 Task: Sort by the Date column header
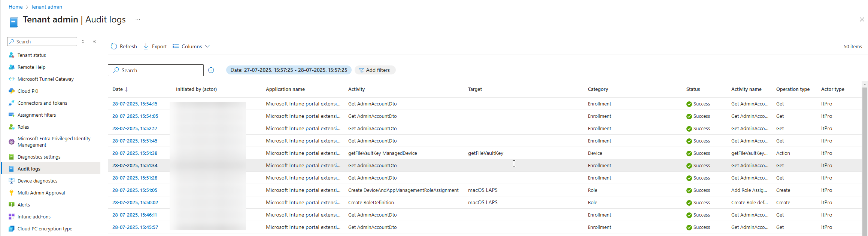tap(120, 89)
